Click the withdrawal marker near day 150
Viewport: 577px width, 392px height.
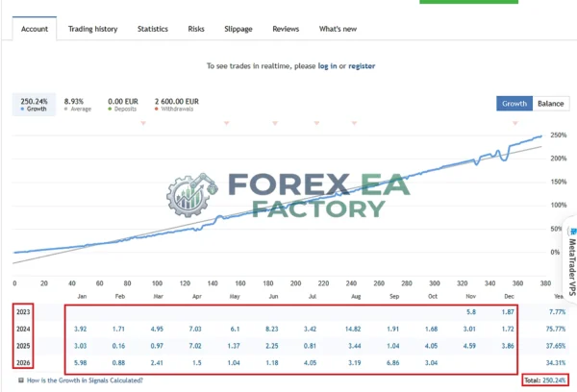[x=227, y=123]
